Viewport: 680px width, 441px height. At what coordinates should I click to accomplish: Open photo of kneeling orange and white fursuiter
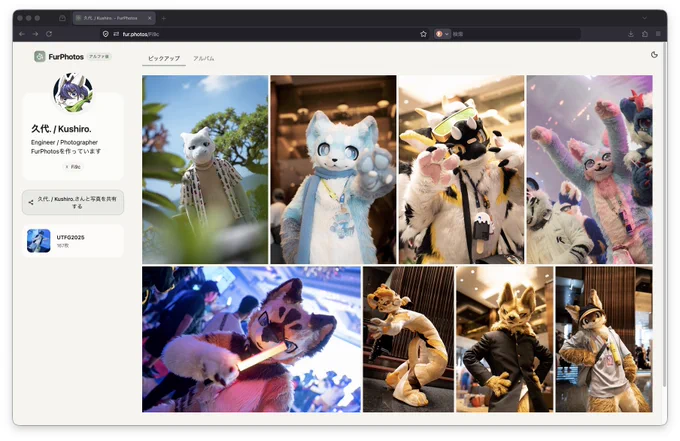click(409, 339)
